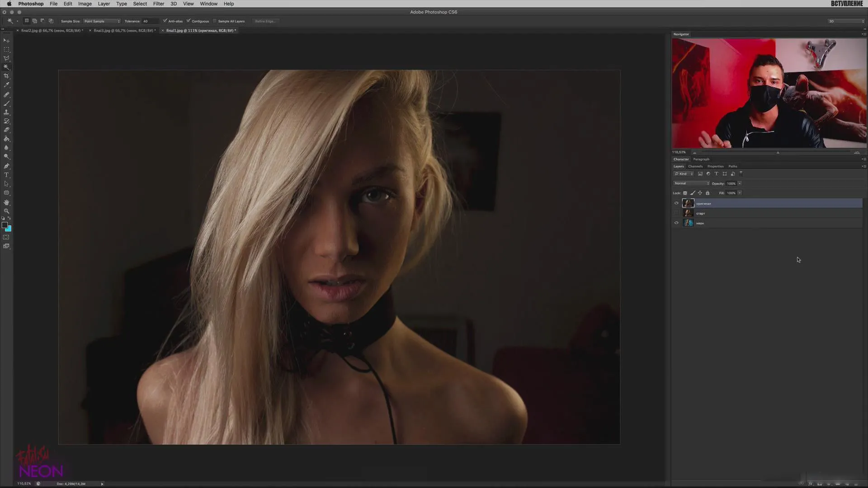The width and height of the screenshot is (868, 488).
Task: Open the Opacity slider arrow
Action: pyautogui.click(x=740, y=183)
